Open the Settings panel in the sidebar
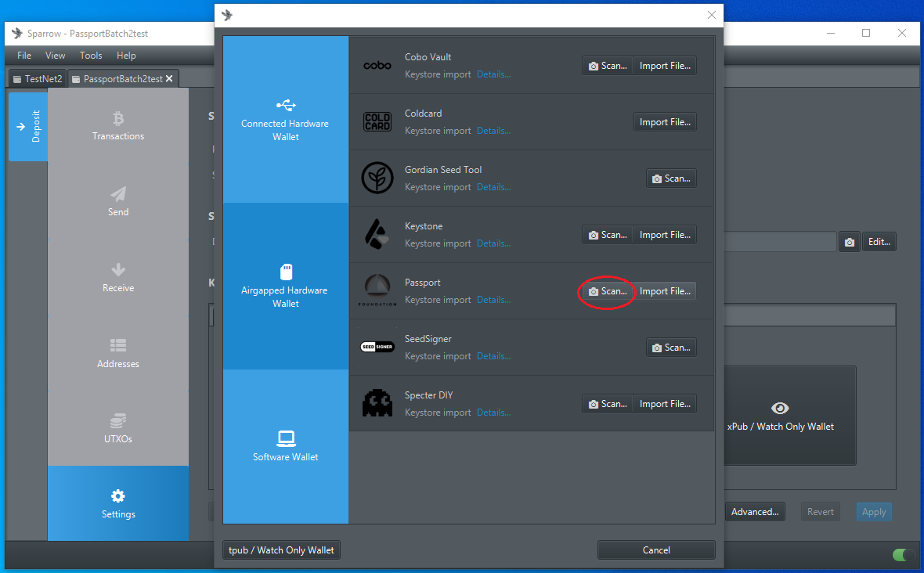 click(x=118, y=503)
